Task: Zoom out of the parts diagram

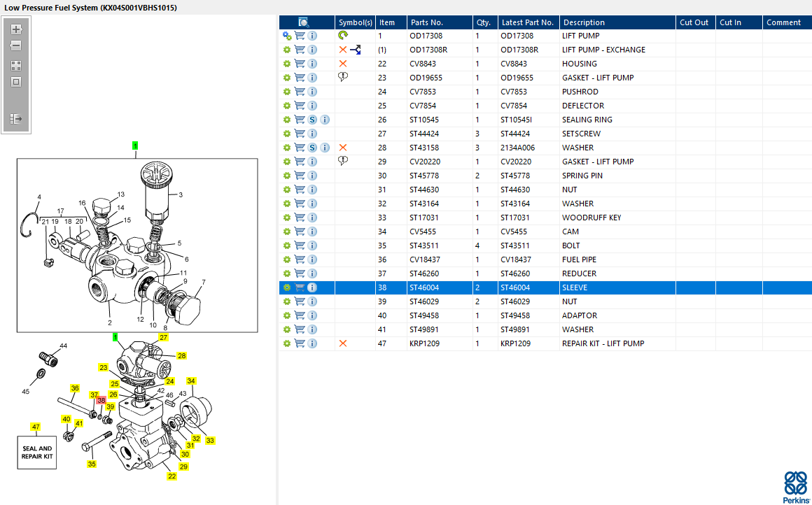Action: coord(16,45)
